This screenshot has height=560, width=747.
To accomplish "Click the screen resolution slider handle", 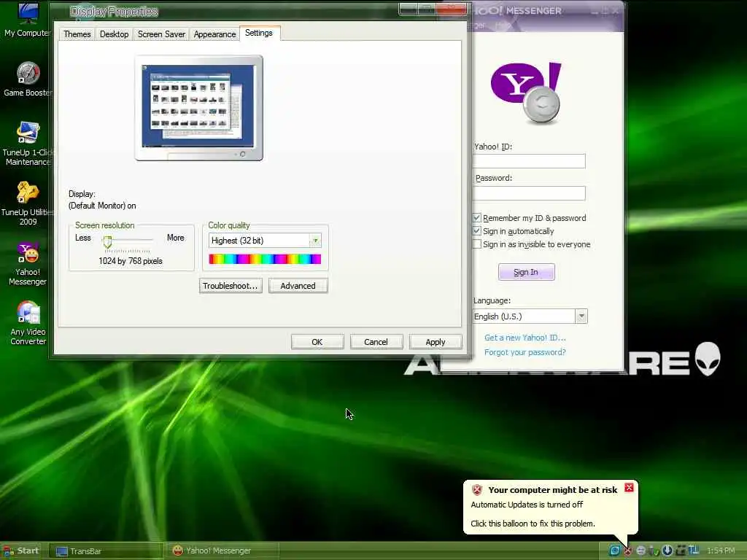I will pos(108,242).
